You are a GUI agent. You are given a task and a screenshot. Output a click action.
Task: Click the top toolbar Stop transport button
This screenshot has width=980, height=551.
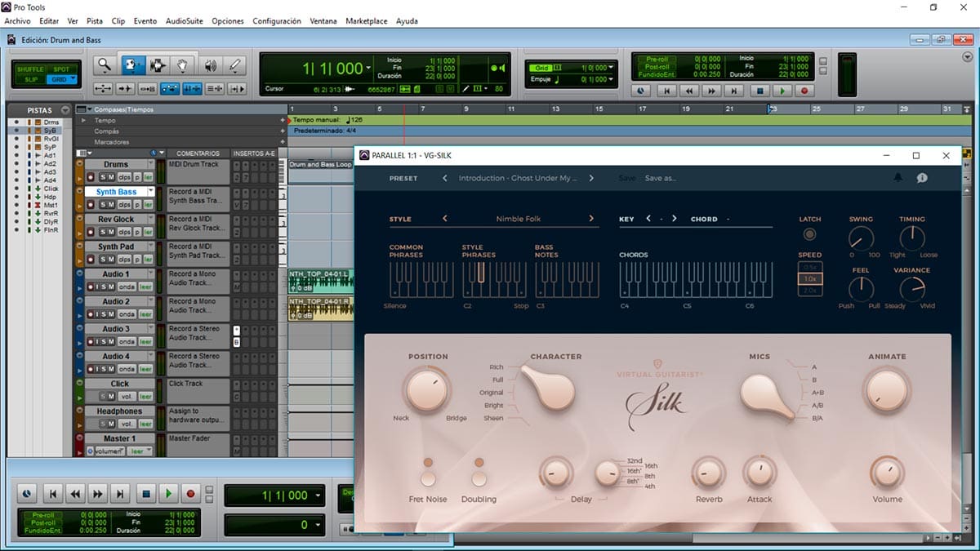(x=760, y=91)
